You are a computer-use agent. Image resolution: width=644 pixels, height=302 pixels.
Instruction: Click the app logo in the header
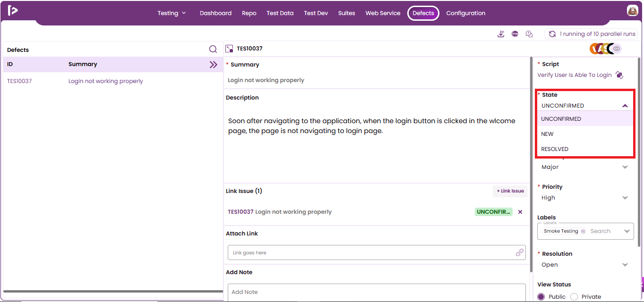click(13, 10)
